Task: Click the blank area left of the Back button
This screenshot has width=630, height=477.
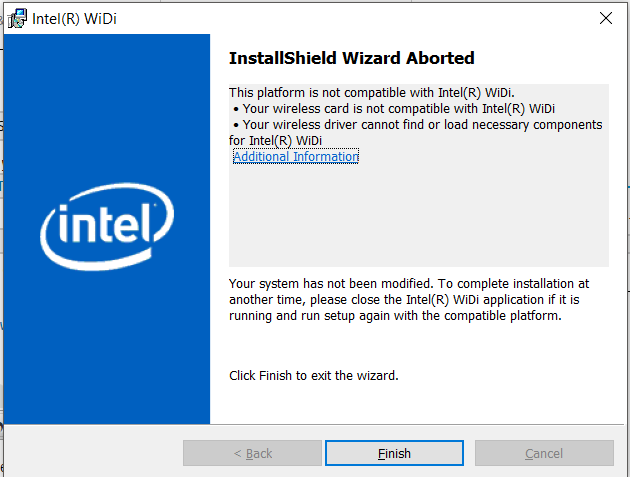Action: tap(95, 453)
